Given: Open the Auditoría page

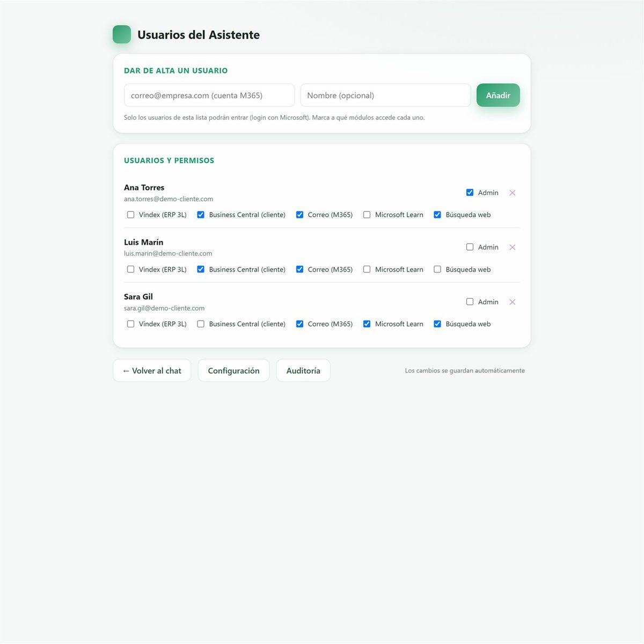Looking at the screenshot, I should coord(303,371).
